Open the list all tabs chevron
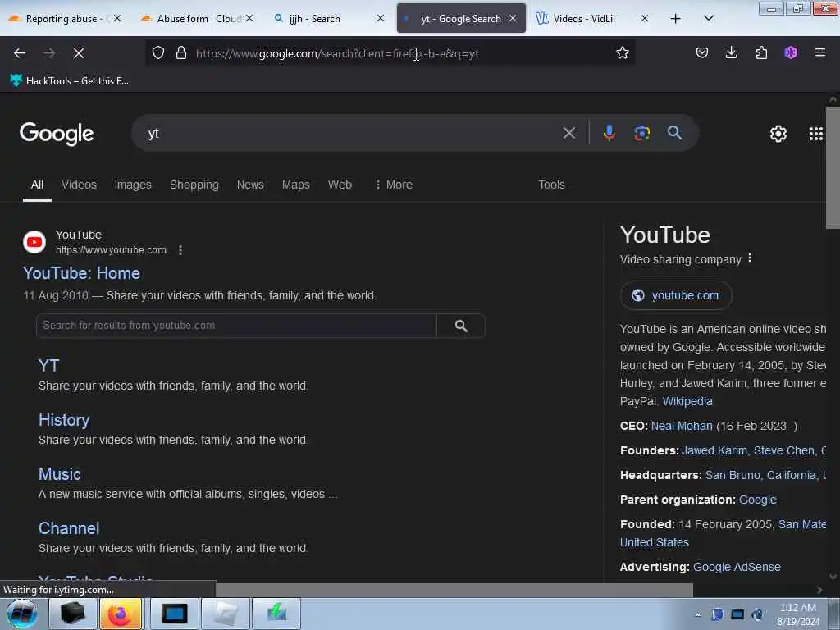The image size is (840, 630). (708, 18)
